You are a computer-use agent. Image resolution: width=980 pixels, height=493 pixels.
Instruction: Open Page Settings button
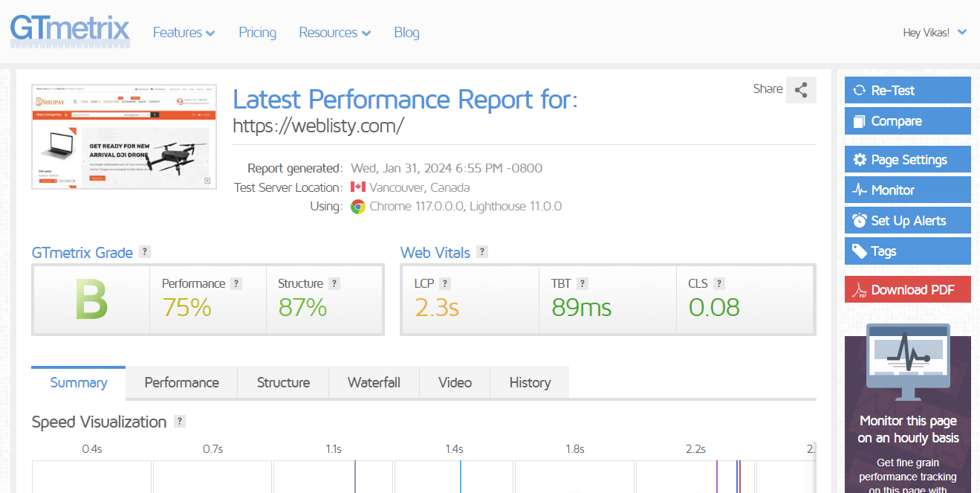point(907,160)
